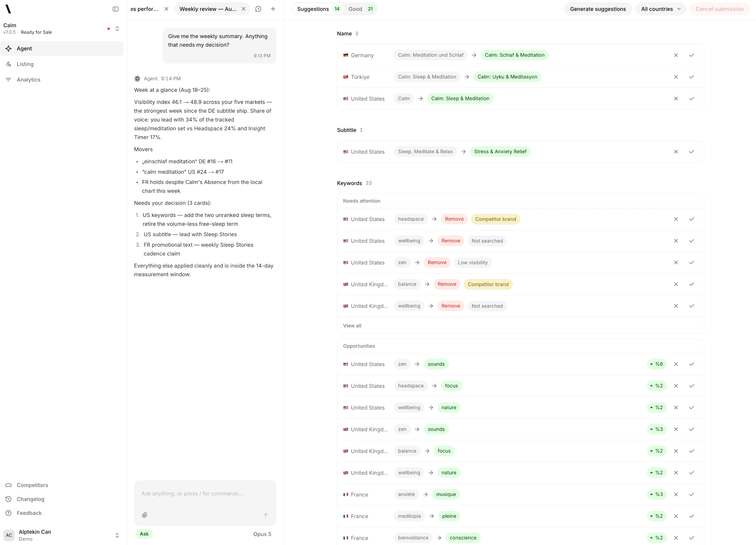
Task: Expand the Alptekin Can account menu
Action: tap(117, 535)
